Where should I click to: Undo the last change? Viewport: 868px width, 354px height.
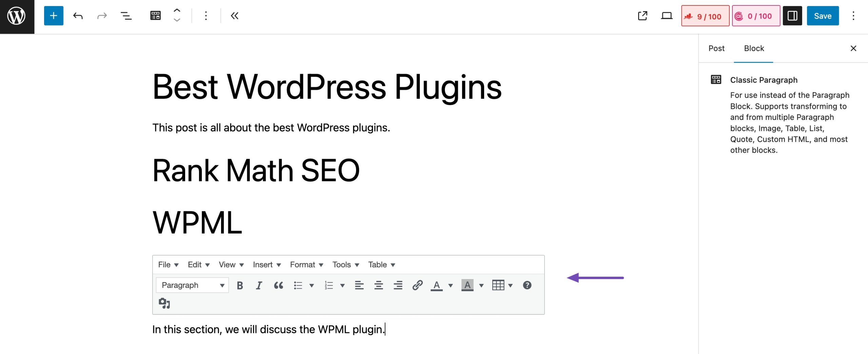(78, 16)
